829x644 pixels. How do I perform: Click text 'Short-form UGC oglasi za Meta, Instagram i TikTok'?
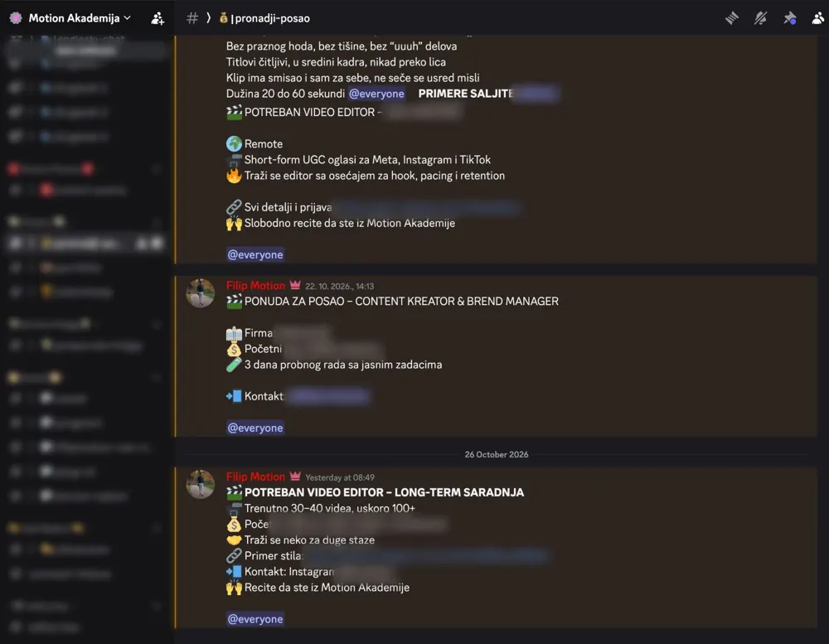tap(367, 160)
